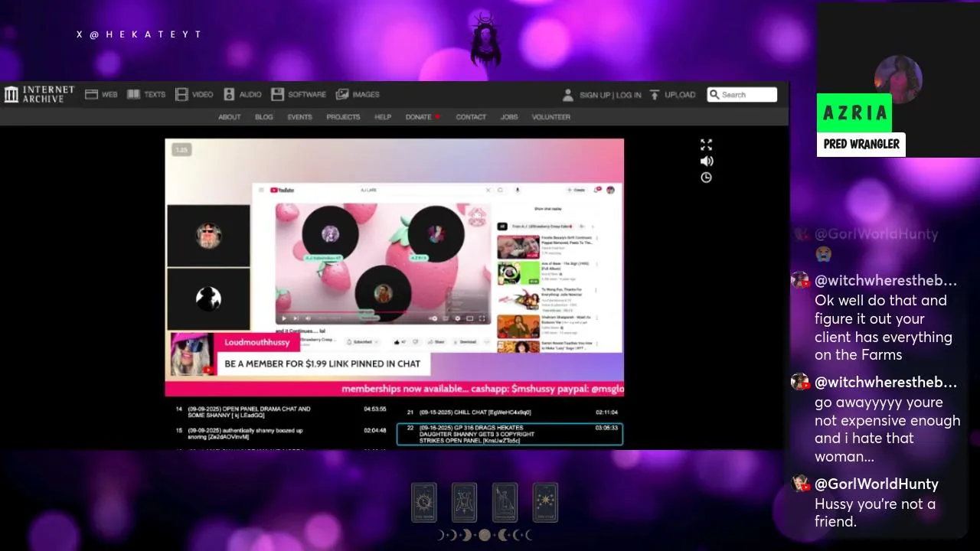
Task: Click the YouTube search text field
Action: (x=421, y=190)
